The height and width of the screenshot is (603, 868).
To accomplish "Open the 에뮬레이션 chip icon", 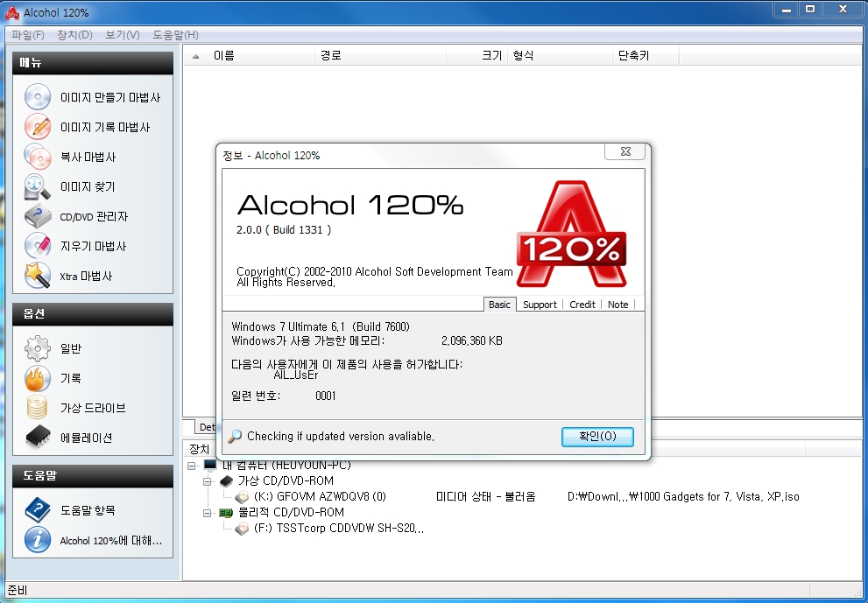I will coord(37,438).
